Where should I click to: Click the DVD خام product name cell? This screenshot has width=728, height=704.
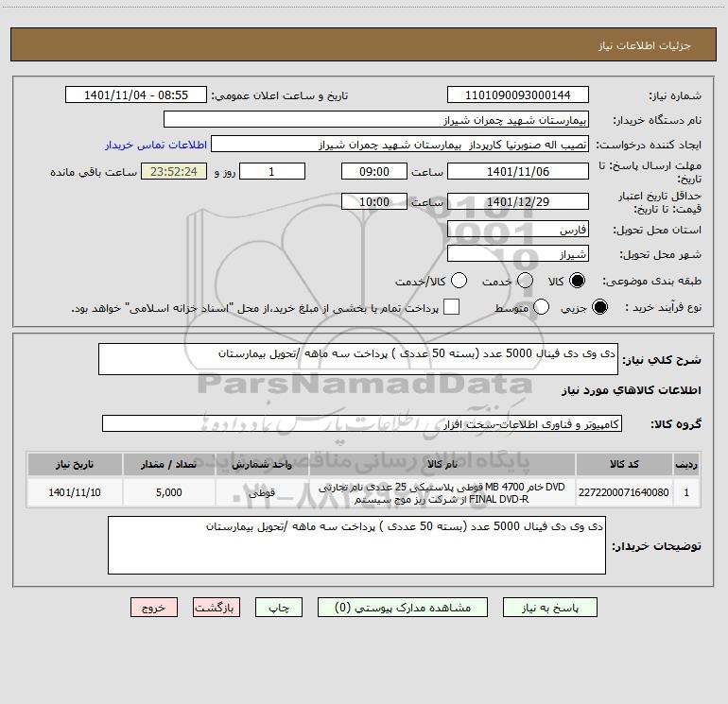442,492
